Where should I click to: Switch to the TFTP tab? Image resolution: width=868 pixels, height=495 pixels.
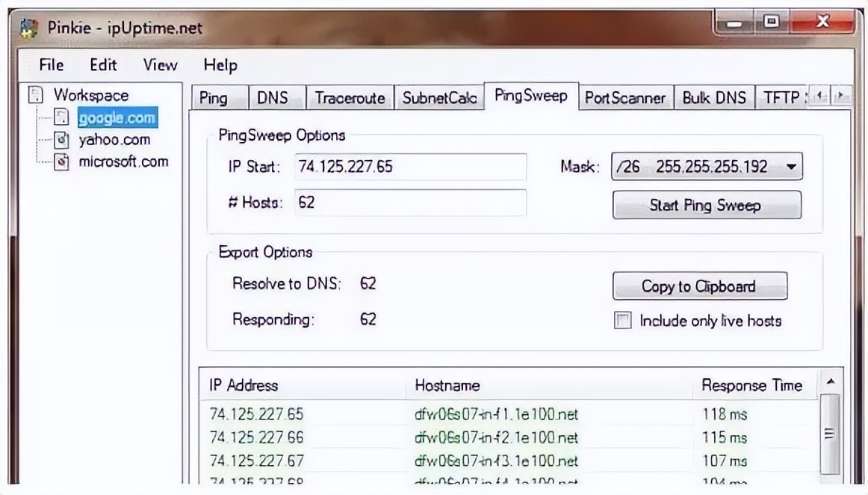pos(781,98)
